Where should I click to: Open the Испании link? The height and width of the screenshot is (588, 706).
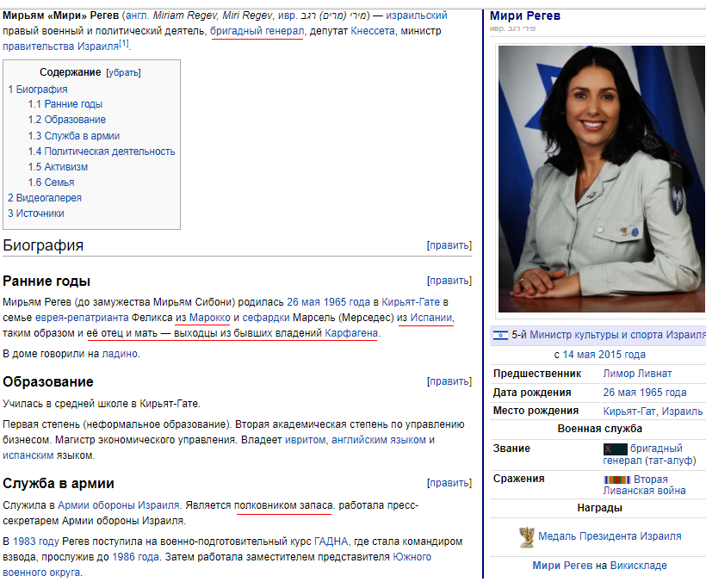point(431,318)
